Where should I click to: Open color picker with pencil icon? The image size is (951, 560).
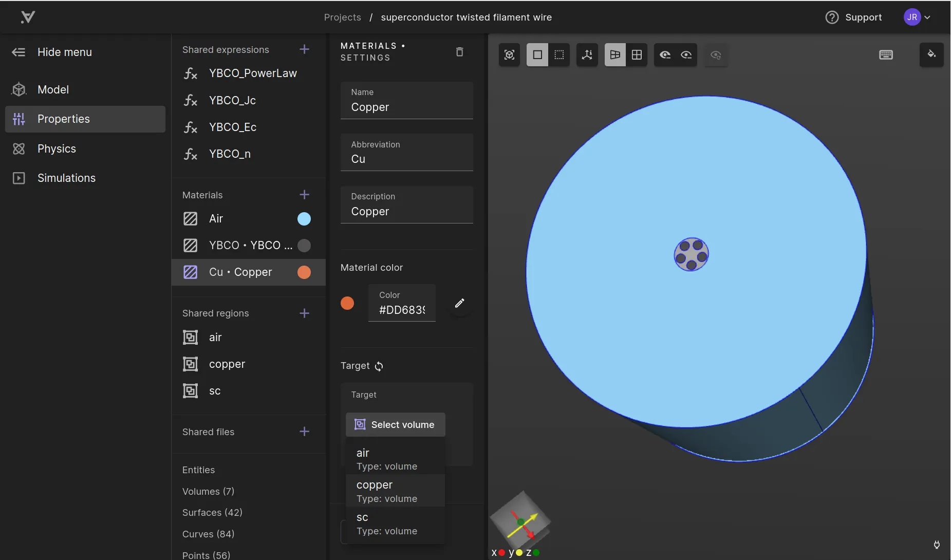coord(460,303)
